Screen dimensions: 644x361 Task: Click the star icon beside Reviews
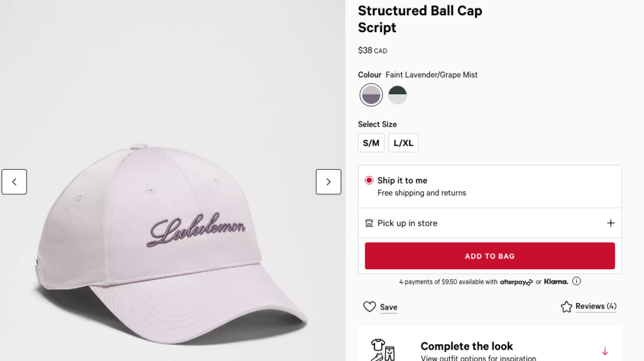coord(566,307)
